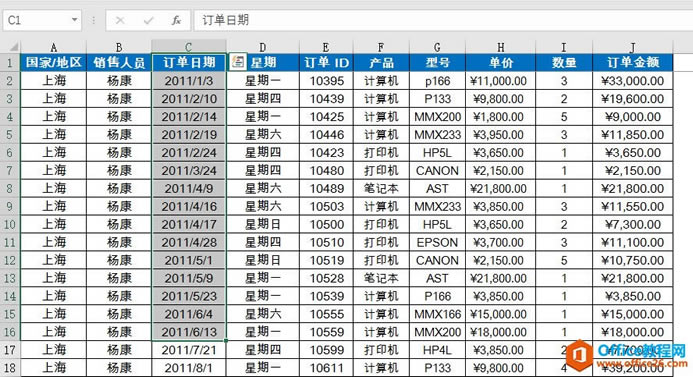Select column G header

[x=437, y=47]
